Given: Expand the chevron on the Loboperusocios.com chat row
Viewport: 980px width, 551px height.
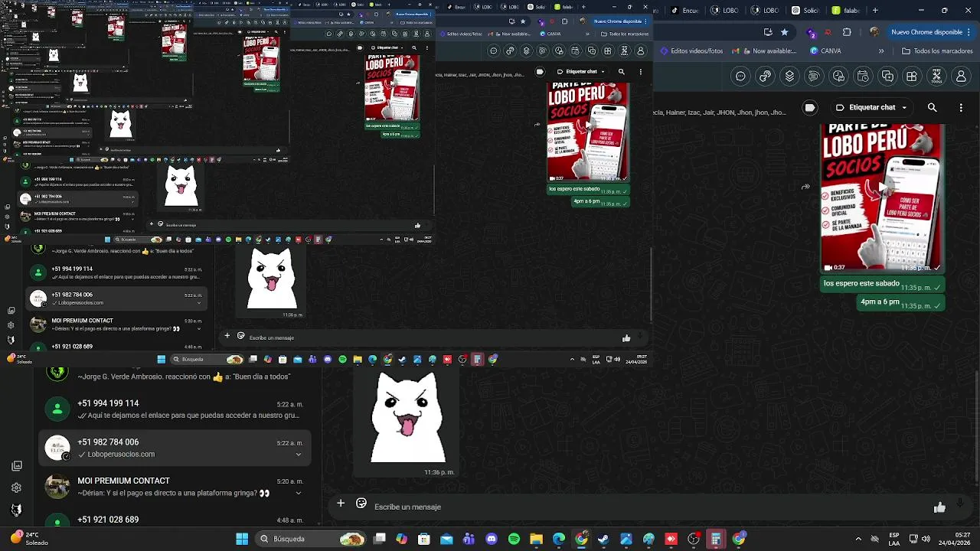Looking at the screenshot, I should pos(299,455).
